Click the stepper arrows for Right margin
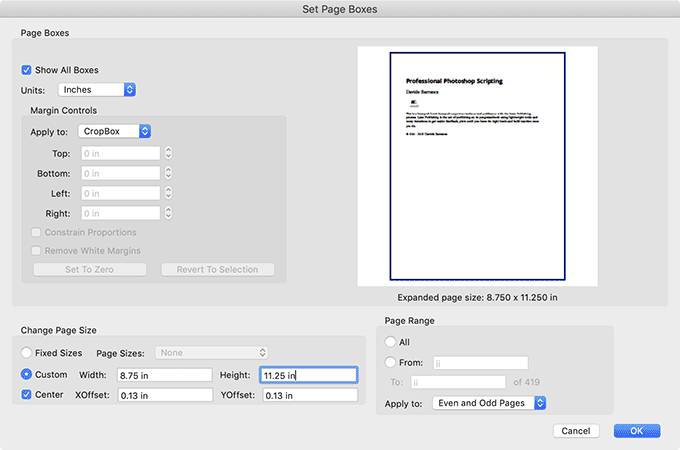Screen dimensions: 680x450 click(168, 213)
